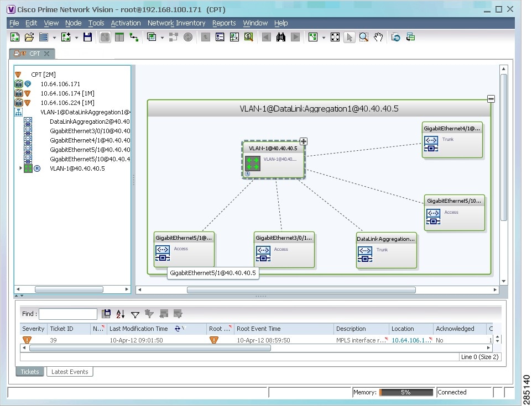
Task: Click the map pane vertical scrollbar thumb
Action: 503,147
